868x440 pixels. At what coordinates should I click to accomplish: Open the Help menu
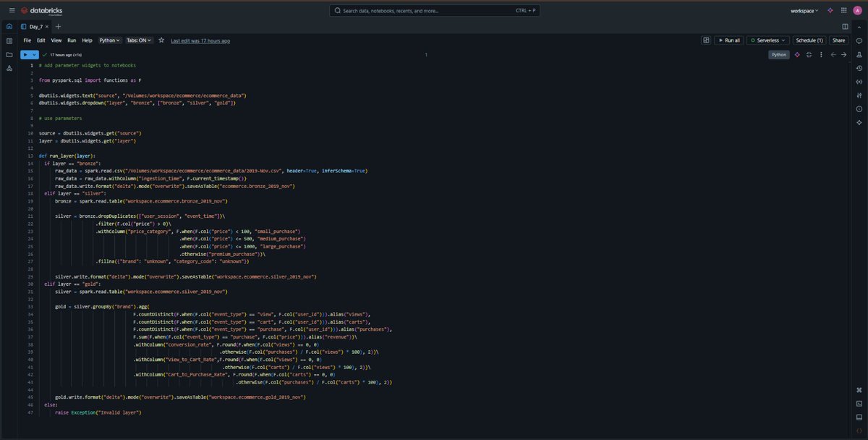point(87,41)
